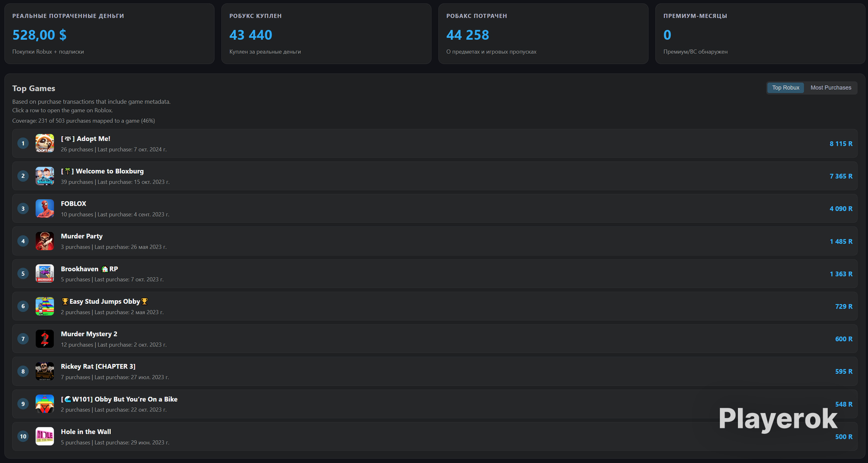Open the Murder Party game thumbnail icon
The height and width of the screenshot is (463, 868).
44,241
